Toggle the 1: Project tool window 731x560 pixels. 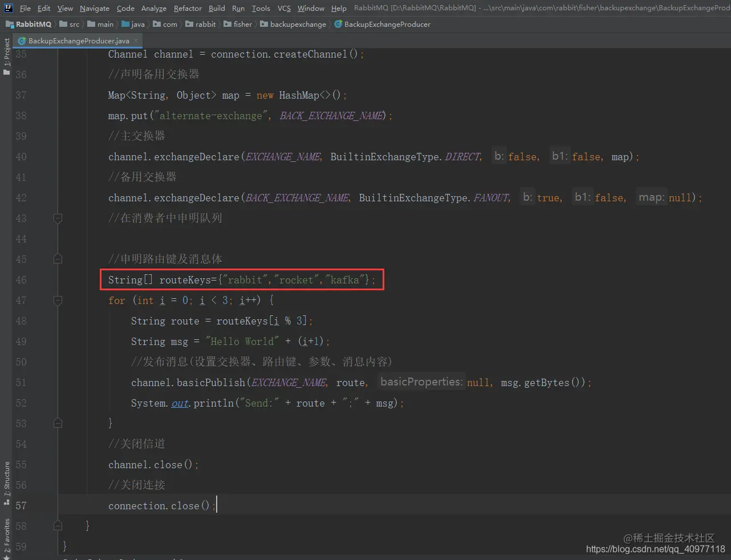[7, 57]
